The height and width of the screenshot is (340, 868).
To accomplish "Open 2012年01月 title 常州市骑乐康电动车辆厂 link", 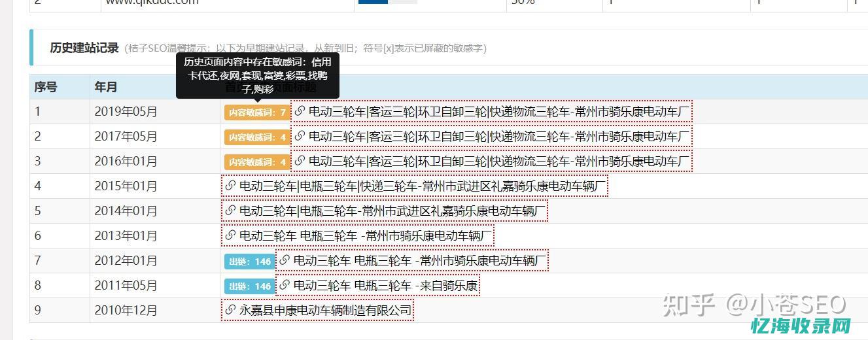I will tap(420, 261).
